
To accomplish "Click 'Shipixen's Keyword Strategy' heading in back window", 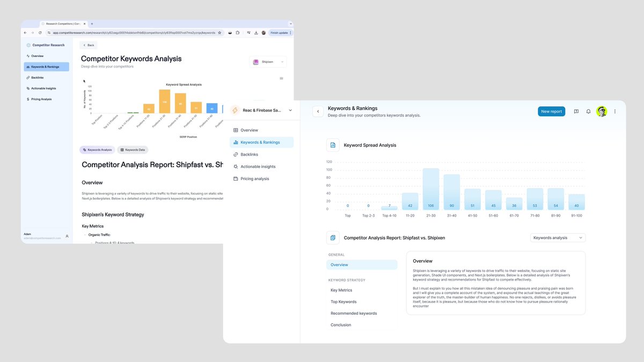I will (x=113, y=215).
